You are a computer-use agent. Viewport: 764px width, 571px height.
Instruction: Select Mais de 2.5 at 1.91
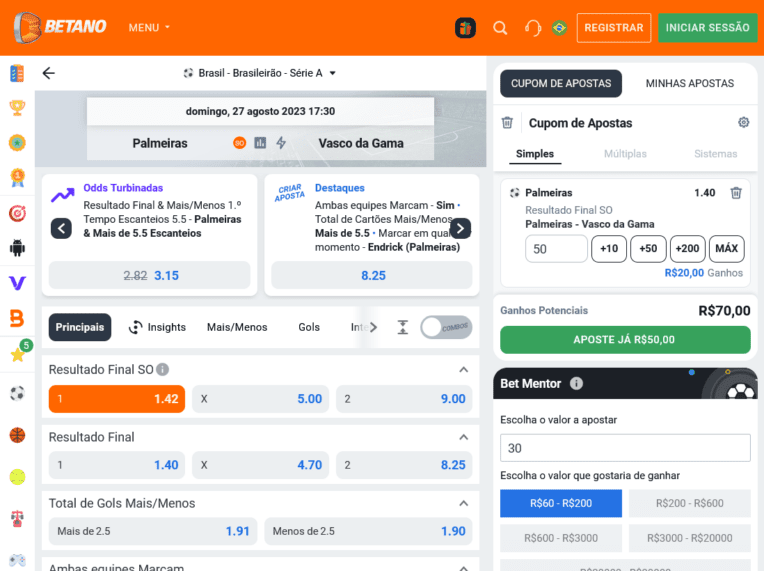153,531
